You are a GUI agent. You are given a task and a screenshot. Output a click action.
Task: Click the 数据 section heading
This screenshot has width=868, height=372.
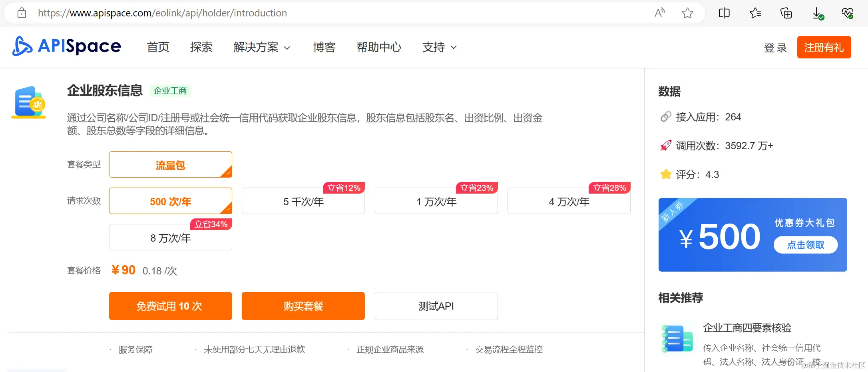click(x=669, y=91)
